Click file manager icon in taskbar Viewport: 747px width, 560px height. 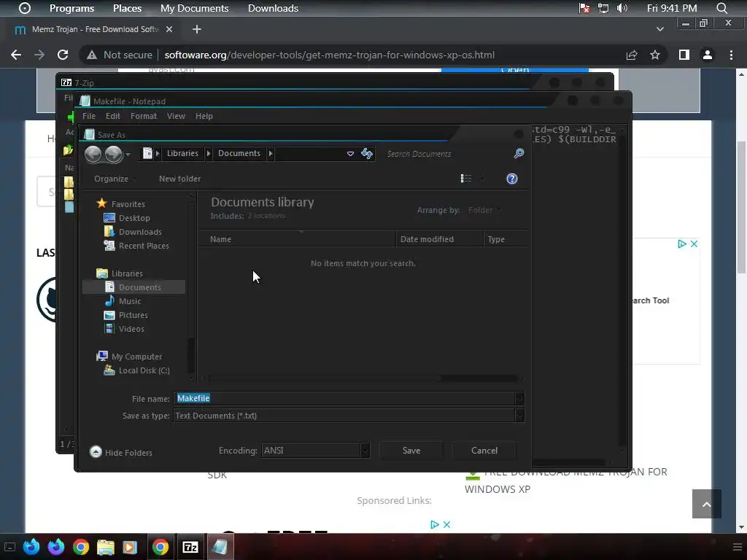click(x=105, y=547)
